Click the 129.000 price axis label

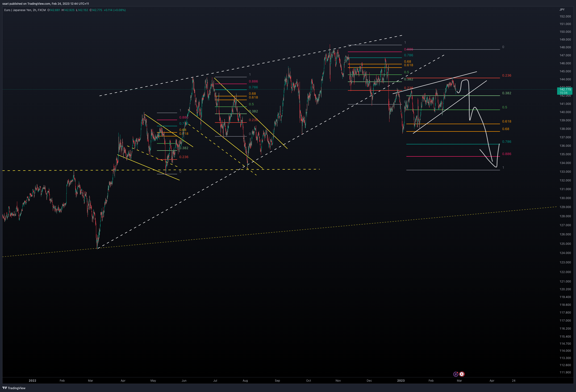coord(565,207)
